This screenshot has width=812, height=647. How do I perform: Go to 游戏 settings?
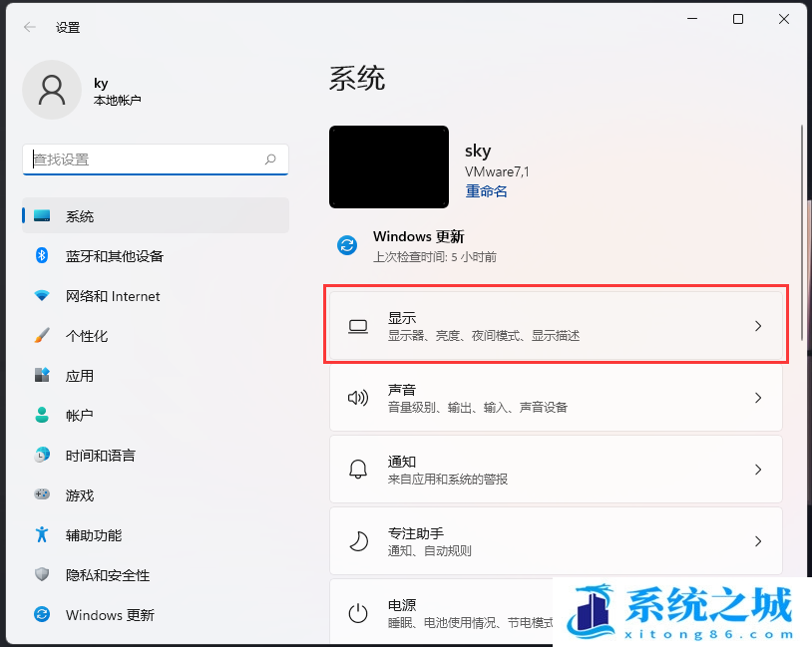(156, 494)
